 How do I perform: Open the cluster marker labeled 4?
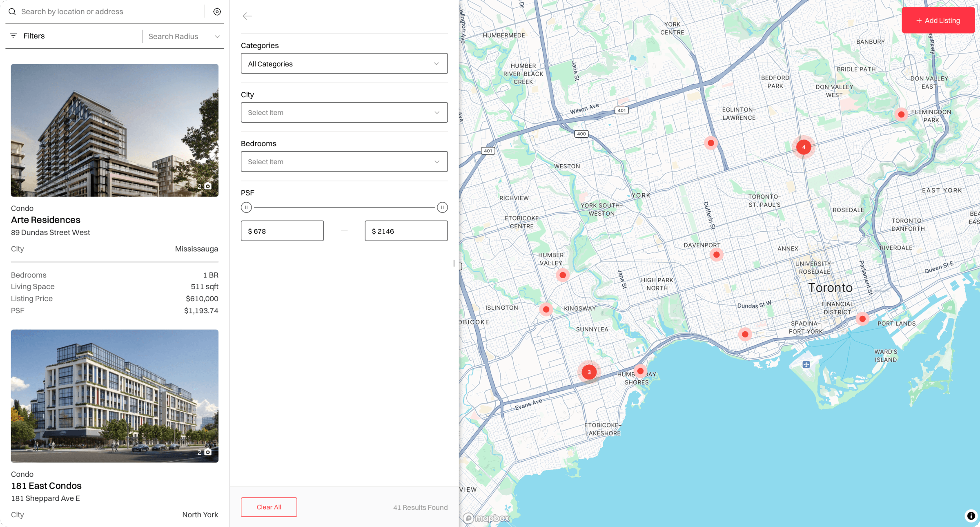click(804, 147)
